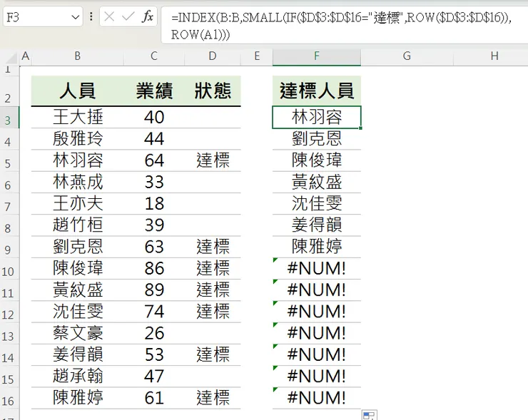Select cell containing 王大捶
Screen dimensions: 528x420
(78, 117)
